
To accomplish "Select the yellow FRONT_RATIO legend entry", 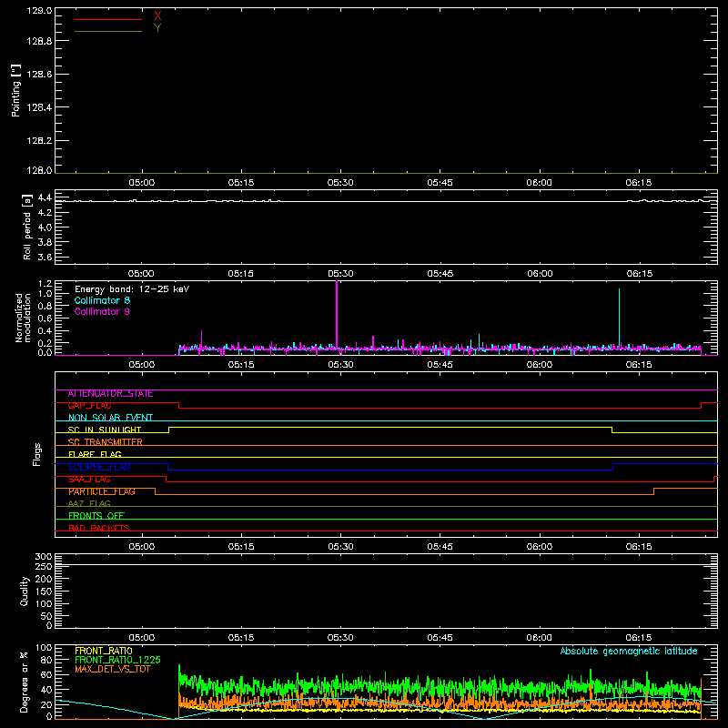I will [104, 651].
